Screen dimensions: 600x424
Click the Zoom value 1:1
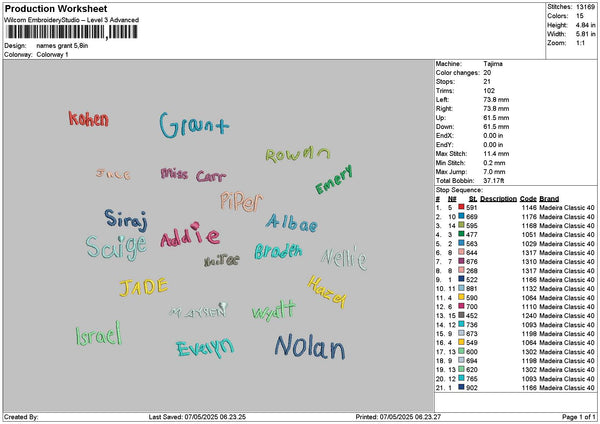point(580,43)
